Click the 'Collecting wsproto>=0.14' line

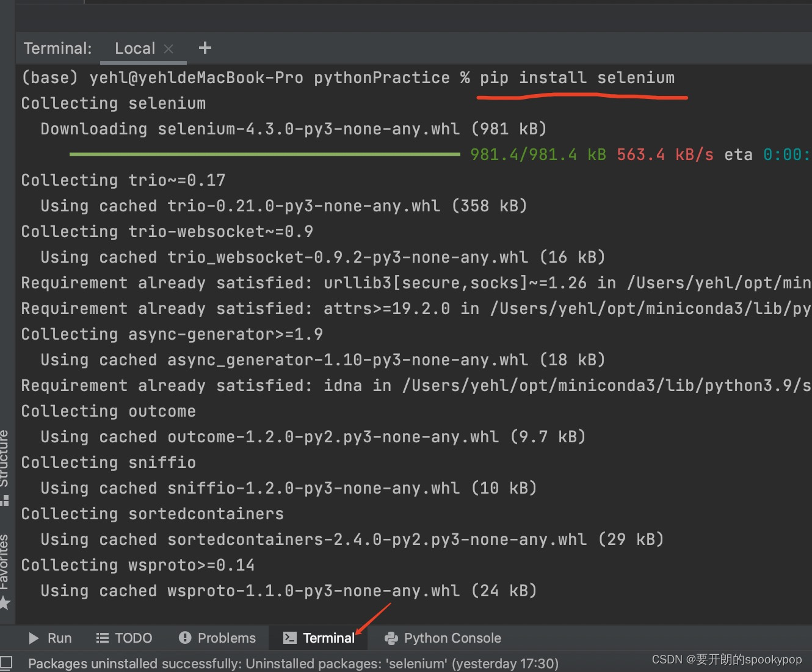pyautogui.click(x=138, y=565)
